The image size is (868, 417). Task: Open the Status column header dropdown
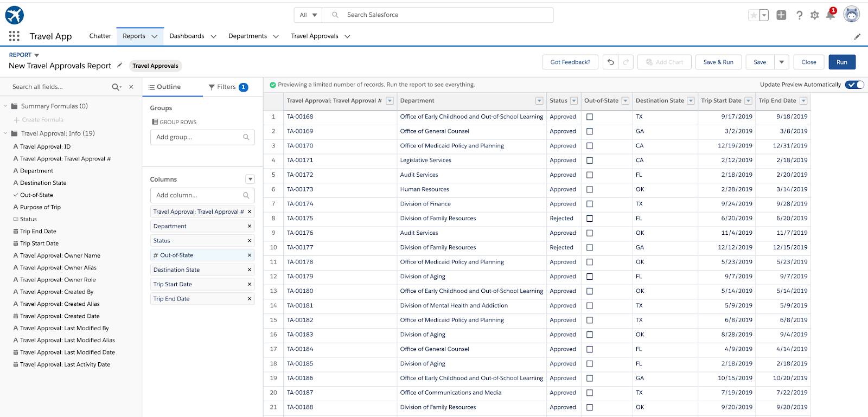573,101
